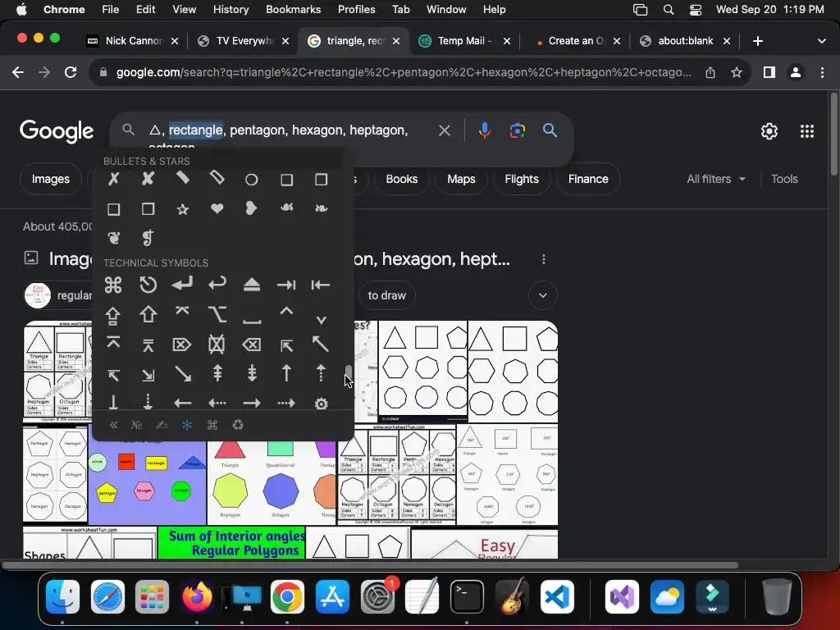Image resolution: width=840 pixels, height=630 pixels.
Task: Filter results by Finance
Action: point(588,179)
